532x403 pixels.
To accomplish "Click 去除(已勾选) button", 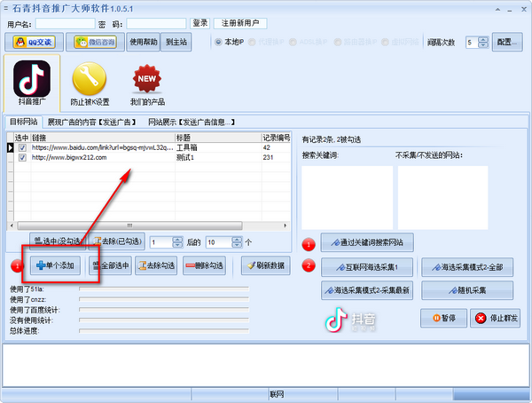I will 117,241.
